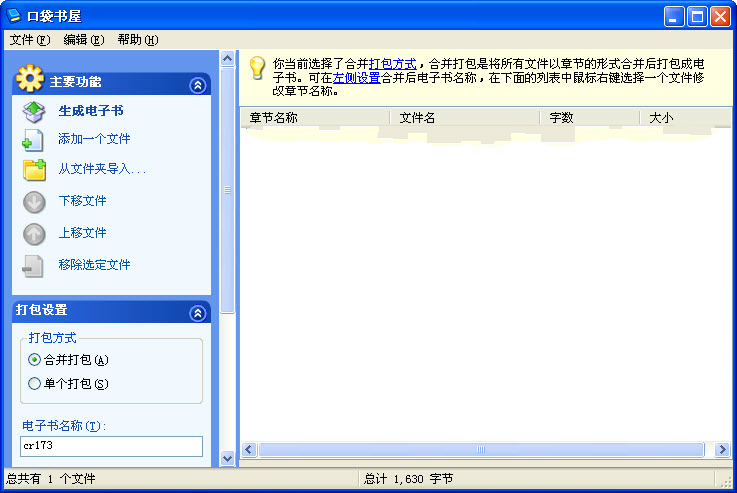Select 生成电子书 link

(91, 111)
